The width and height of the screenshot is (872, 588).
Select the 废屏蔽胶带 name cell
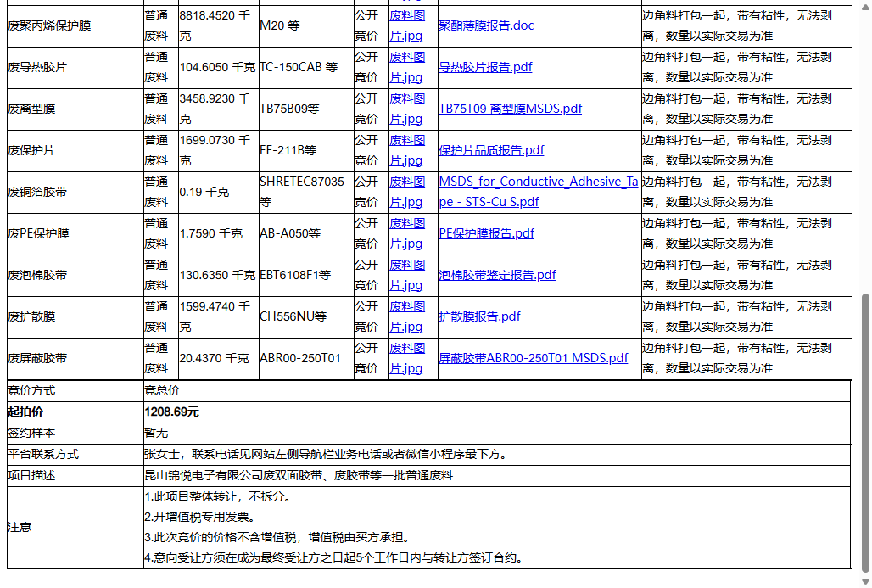[75, 358]
